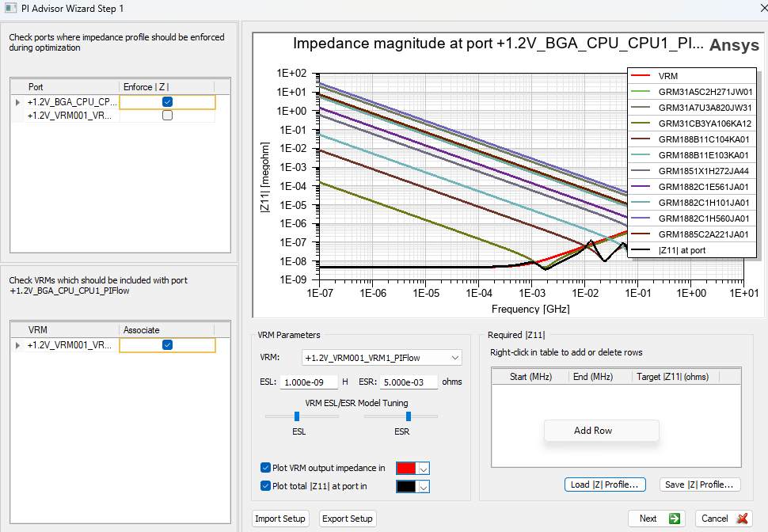The height and width of the screenshot is (532, 768).
Task: Click the ESL model tuning slider
Action: (x=297, y=416)
